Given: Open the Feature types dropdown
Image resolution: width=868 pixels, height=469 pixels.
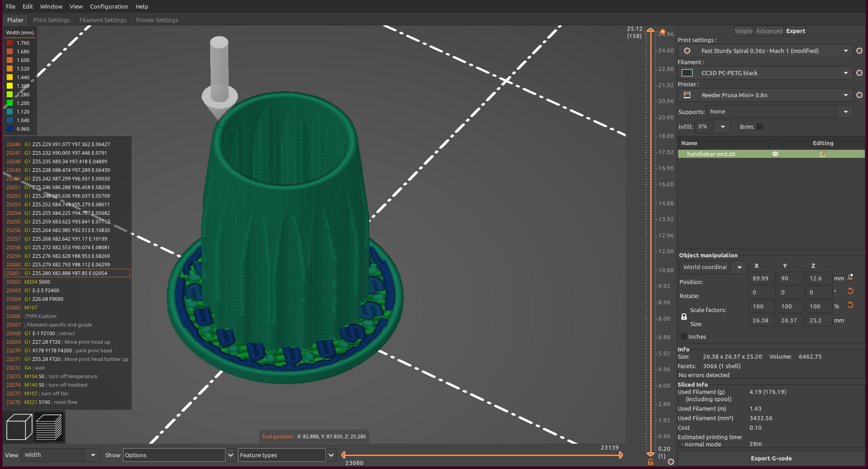Looking at the screenshot, I should (x=331, y=455).
